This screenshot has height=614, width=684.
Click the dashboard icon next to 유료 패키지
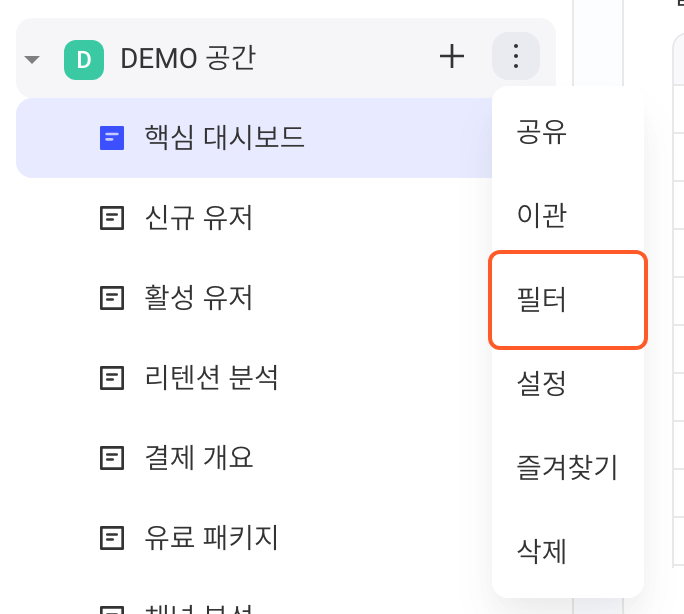(x=112, y=538)
